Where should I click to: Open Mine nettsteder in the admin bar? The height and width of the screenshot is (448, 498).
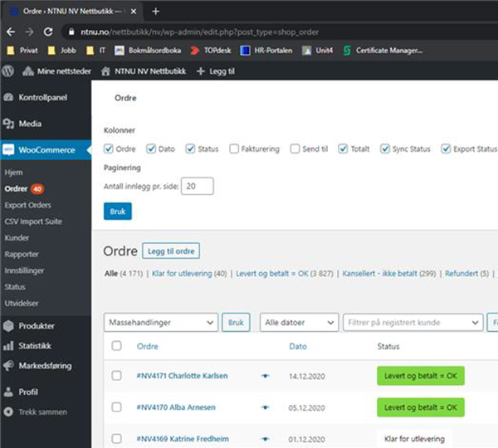[x=56, y=71]
